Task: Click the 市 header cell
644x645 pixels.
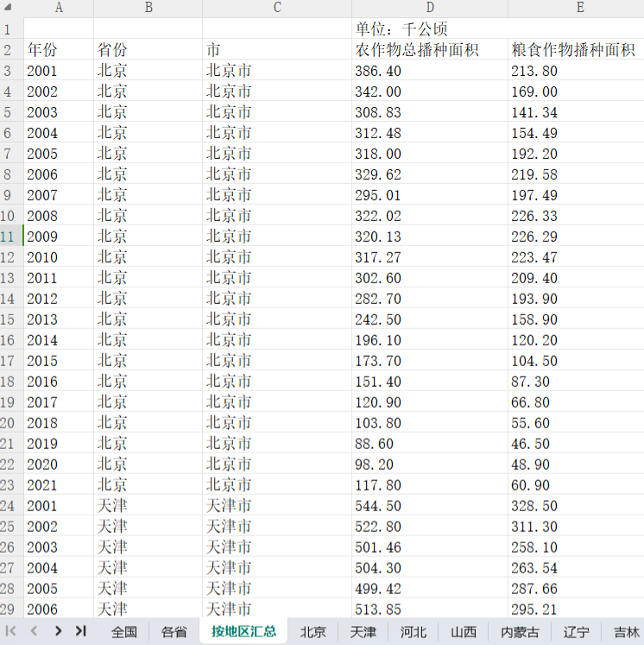Action: coord(277,50)
